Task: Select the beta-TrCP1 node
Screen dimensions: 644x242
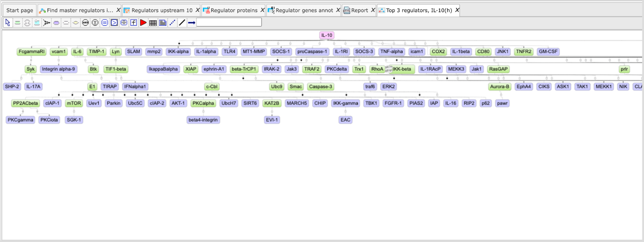Action: pos(244,69)
